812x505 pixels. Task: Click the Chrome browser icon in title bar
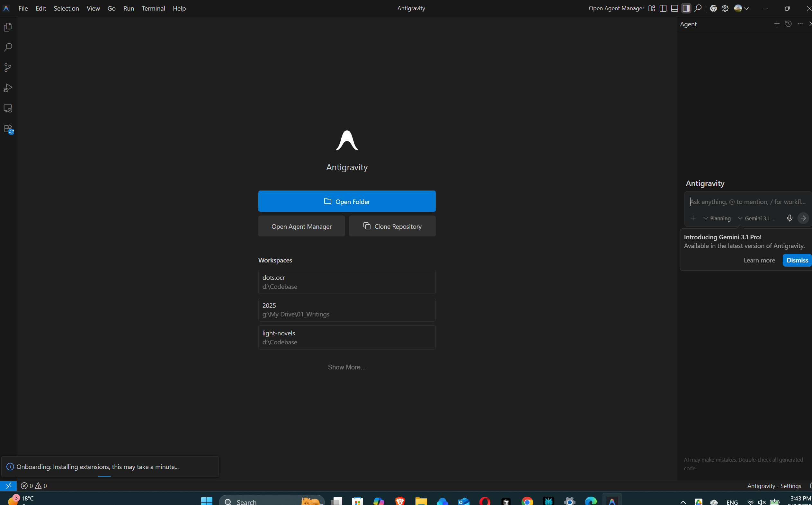coord(713,8)
